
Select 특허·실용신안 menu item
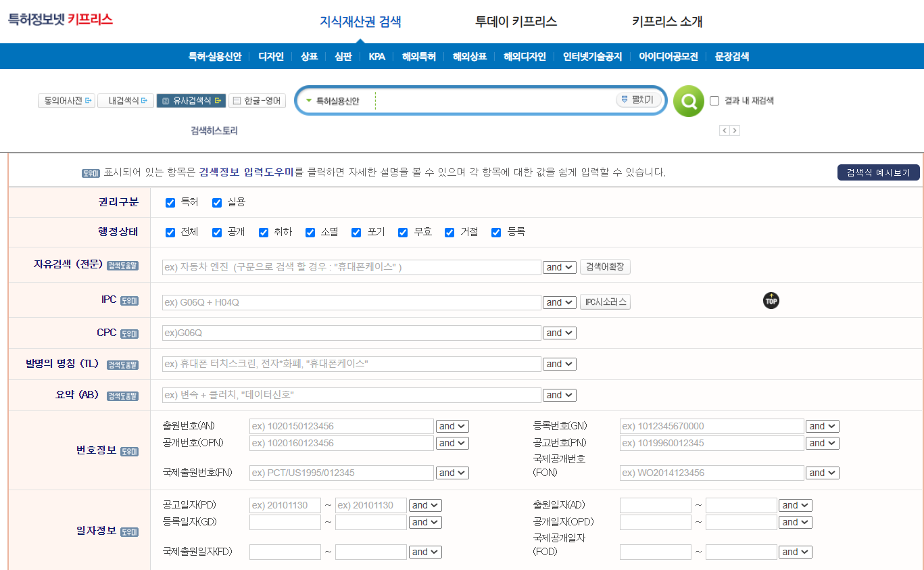(215, 57)
